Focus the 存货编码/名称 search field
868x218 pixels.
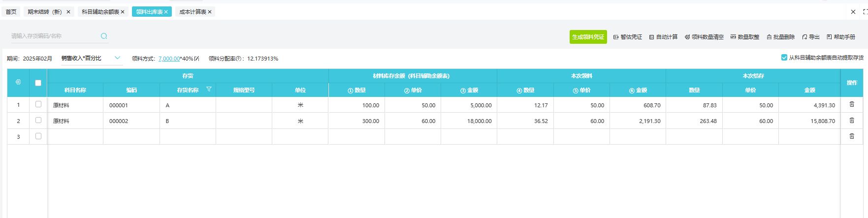[x=54, y=36]
